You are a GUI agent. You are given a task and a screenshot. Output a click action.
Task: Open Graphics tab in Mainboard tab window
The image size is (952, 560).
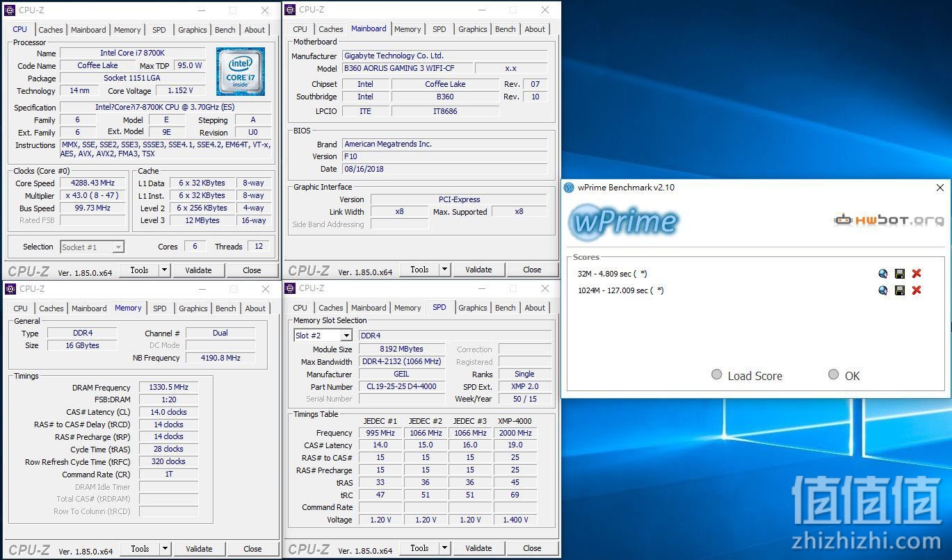tap(473, 29)
